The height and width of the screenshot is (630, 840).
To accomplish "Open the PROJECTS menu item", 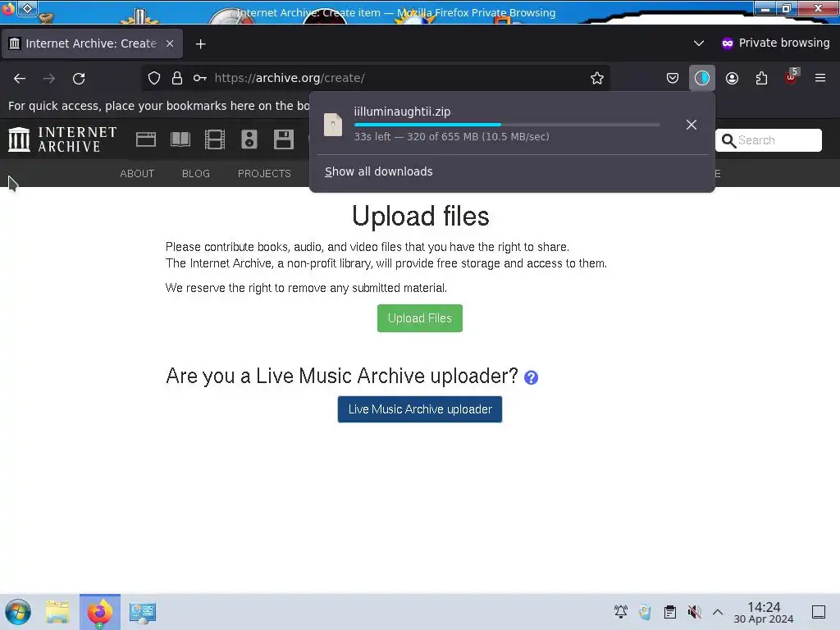I will coord(264,174).
